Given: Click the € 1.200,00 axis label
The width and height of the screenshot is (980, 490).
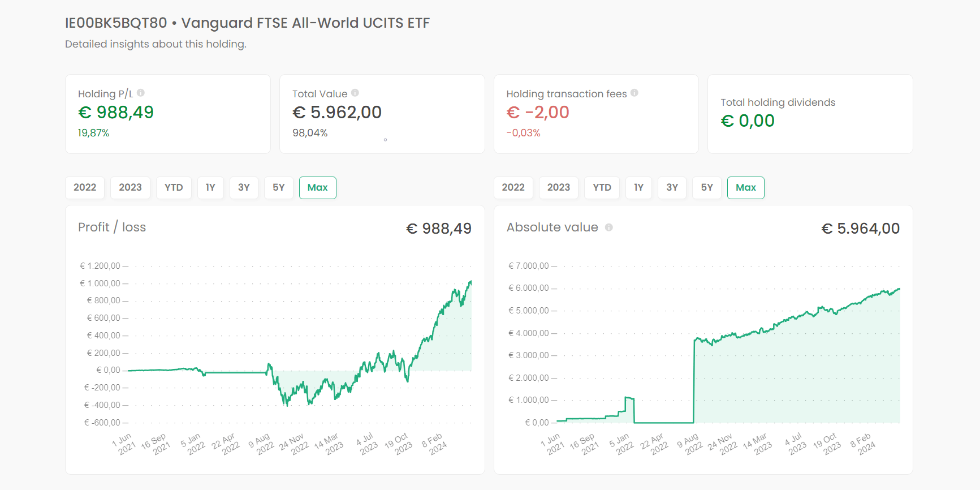Looking at the screenshot, I should [100, 266].
